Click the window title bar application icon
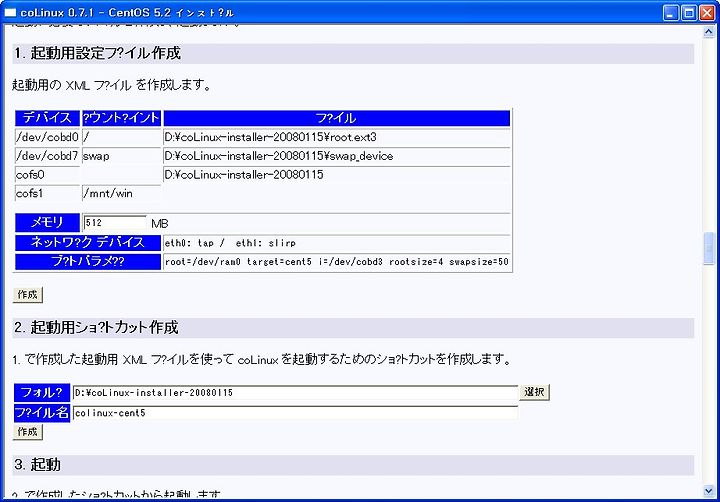Screen dimensions: 720x502 (x=10, y=12)
